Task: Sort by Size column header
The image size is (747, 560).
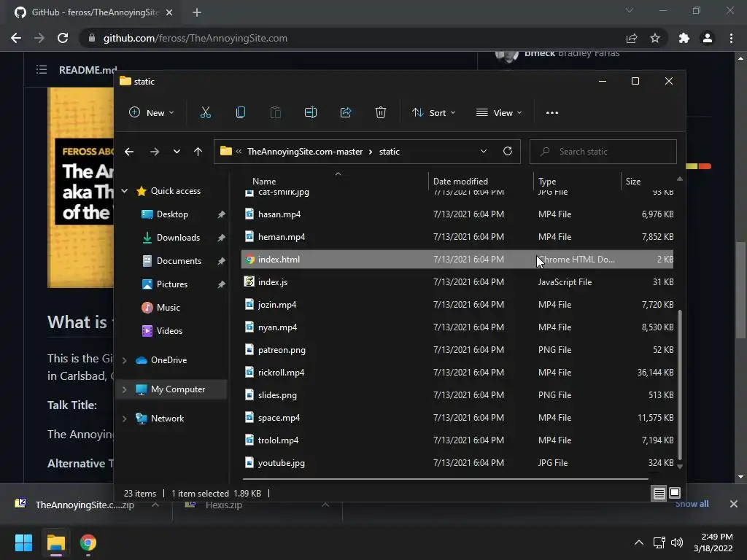Action: click(x=633, y=182)
